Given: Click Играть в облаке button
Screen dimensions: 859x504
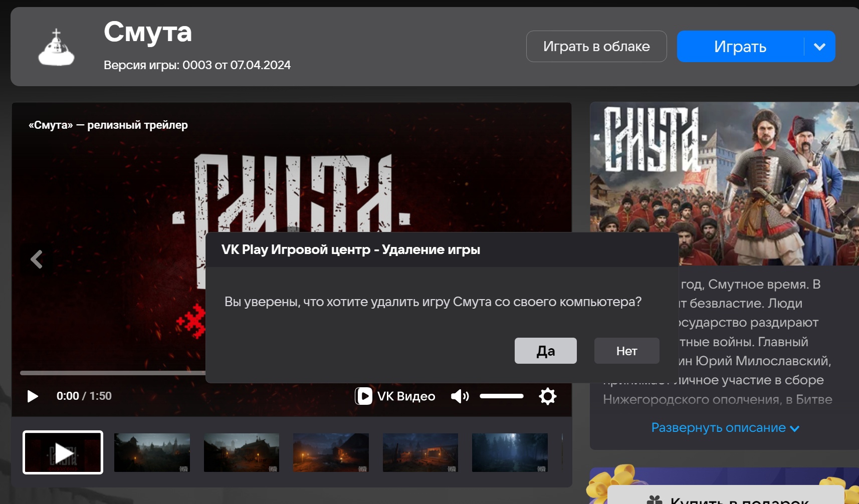Looking at the screenshot, I should 596,47.
